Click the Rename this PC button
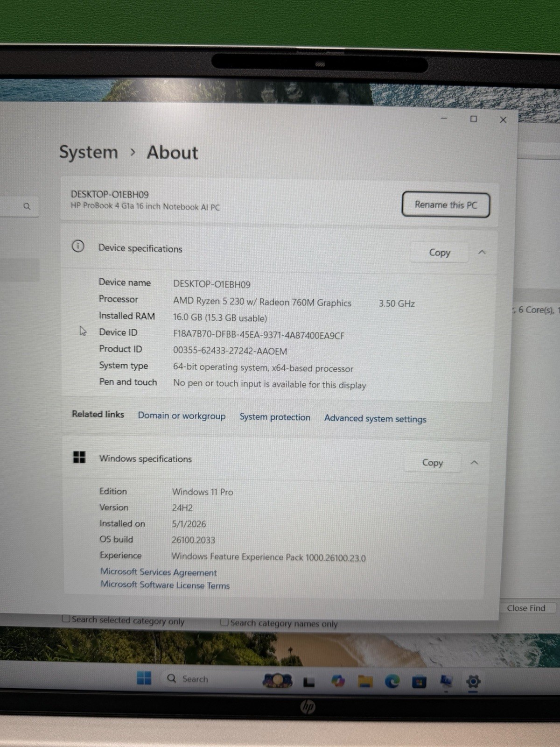This screenshot has height=747, width=560. click(446, 205)
